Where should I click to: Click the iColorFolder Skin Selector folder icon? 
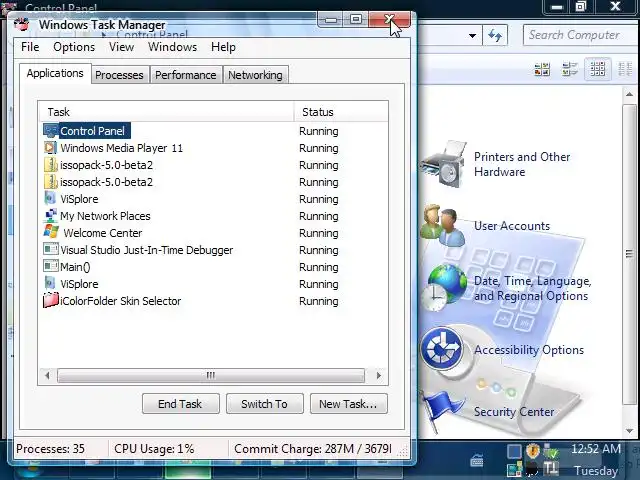[51, 300]
